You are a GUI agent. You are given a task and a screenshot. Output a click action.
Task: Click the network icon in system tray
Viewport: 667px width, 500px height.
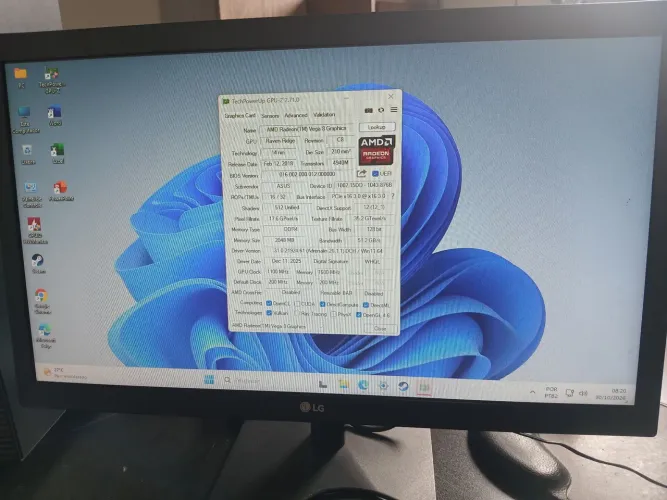tap(570, 393)
